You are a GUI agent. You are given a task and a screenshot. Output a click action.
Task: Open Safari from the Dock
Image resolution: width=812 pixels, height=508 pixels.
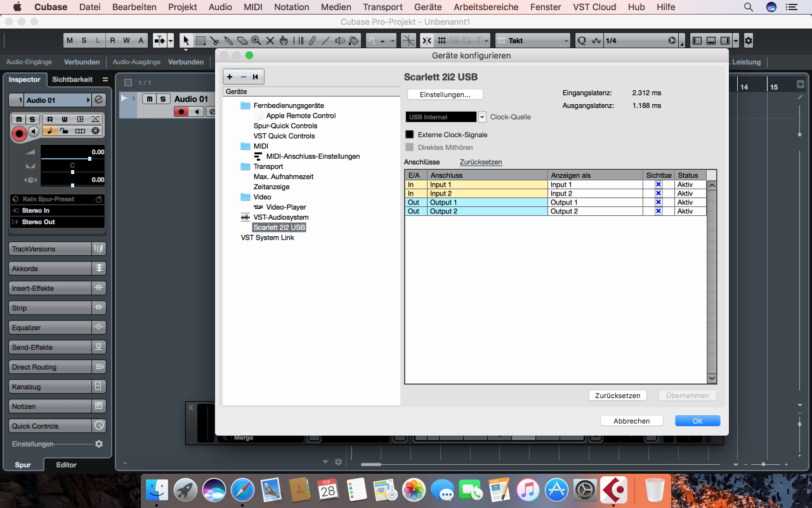242,490
